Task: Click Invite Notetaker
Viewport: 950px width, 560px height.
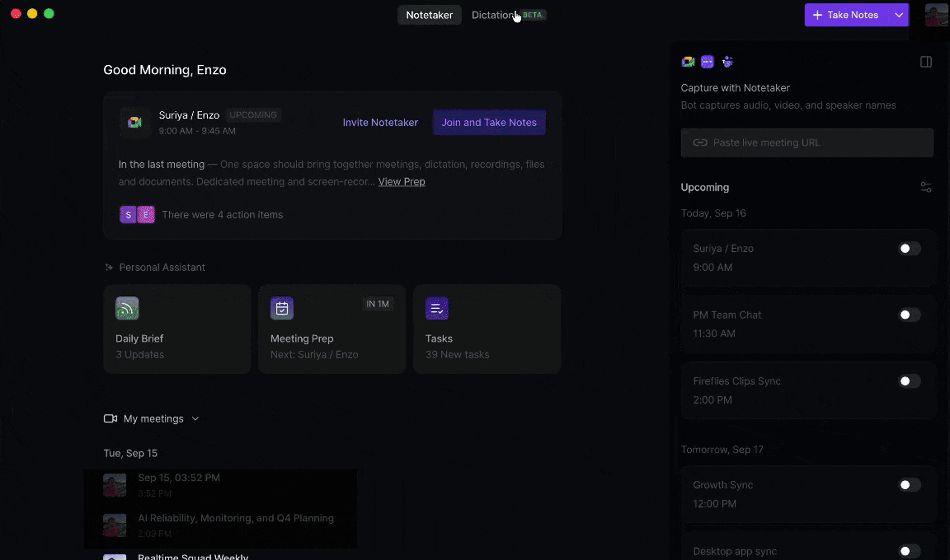Action: coord(380,122)
